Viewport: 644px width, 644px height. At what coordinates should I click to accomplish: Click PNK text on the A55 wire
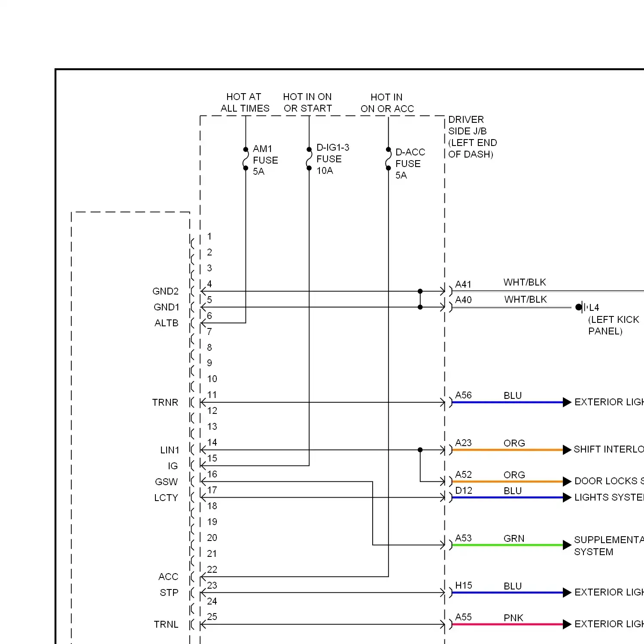point(513,618)
